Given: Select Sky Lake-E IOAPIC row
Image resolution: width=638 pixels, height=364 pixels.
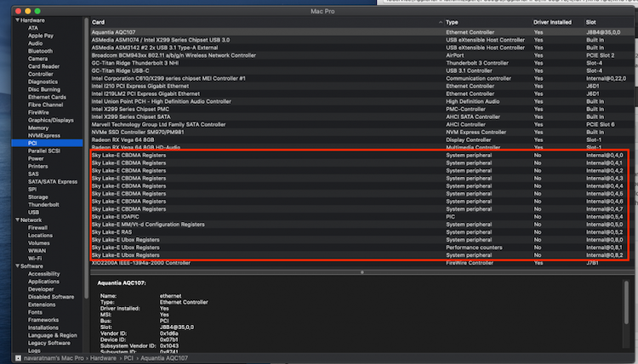Looking at the screenshot, I should [362, 217].
